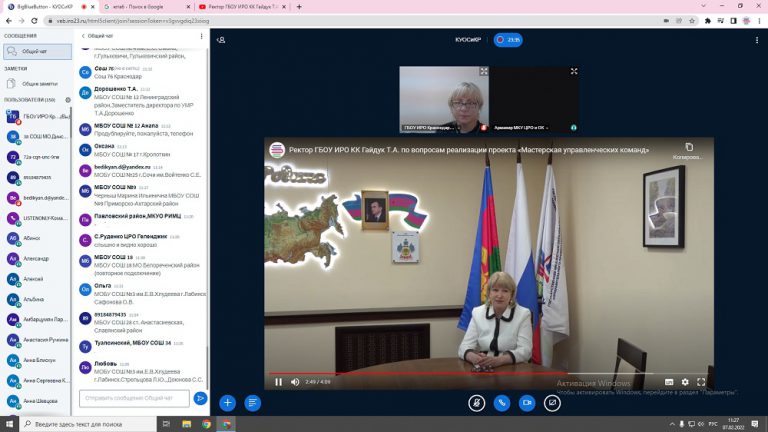768x432 pixels.
Task: Toggle webcam sharing button
Action: click(527, 403)
